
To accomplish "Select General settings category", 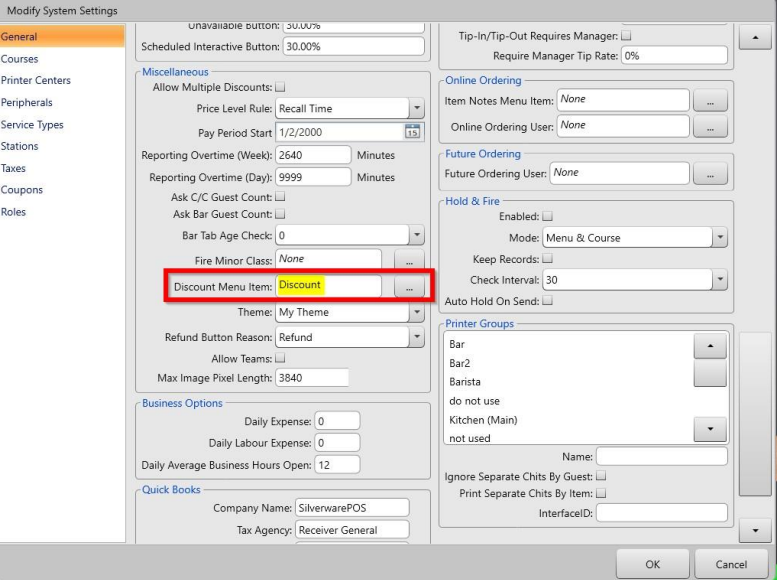I will coord(62,36).
